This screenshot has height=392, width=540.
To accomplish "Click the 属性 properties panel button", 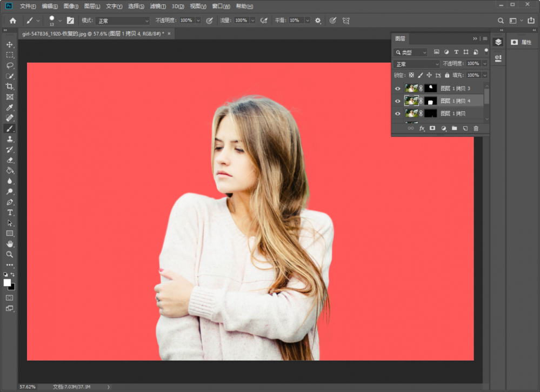I will 522,42.
